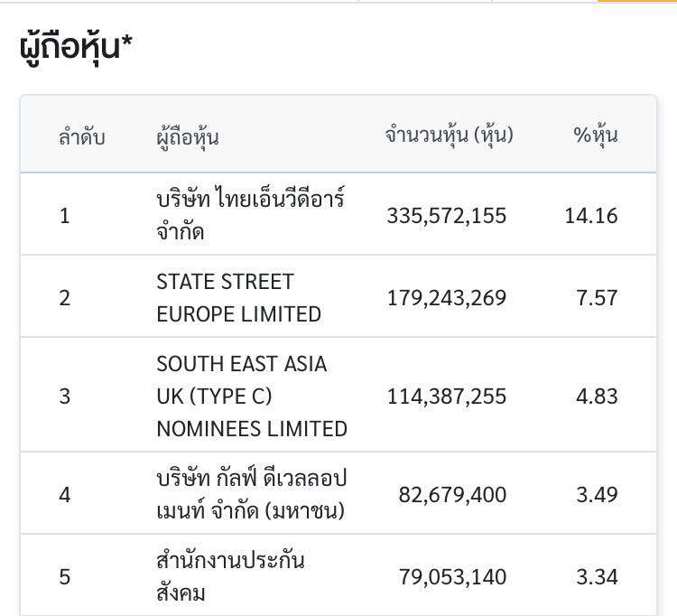Select the 3.34 percent value
This screenshot has height=616, width=677.
pos(598,577)
